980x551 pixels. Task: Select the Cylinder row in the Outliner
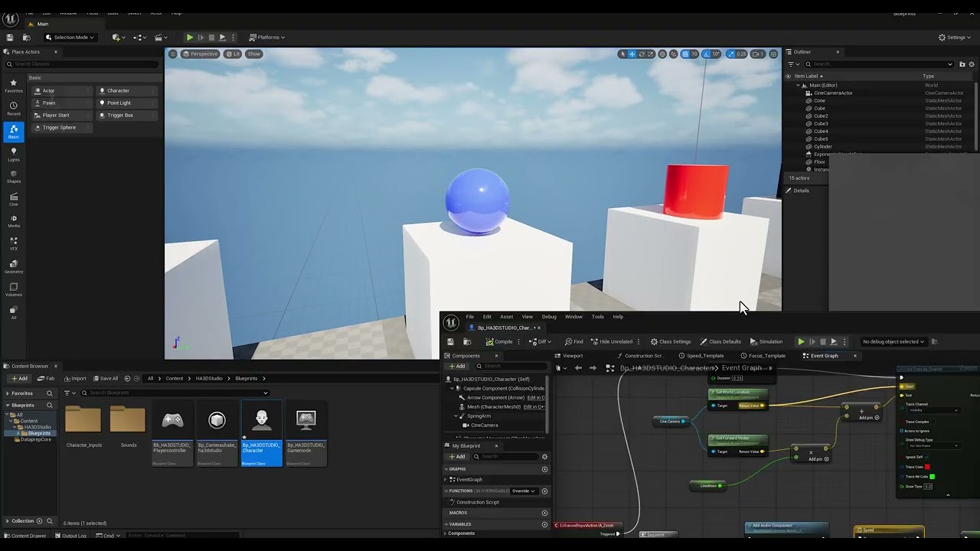[880, 147]
